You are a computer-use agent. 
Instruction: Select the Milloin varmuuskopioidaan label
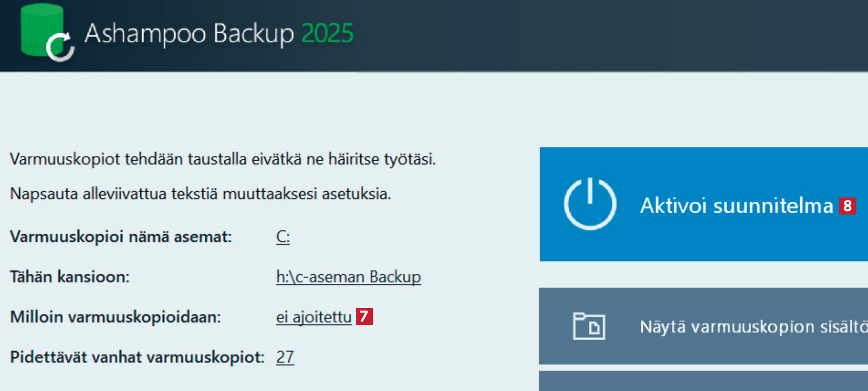click(115, 317)
